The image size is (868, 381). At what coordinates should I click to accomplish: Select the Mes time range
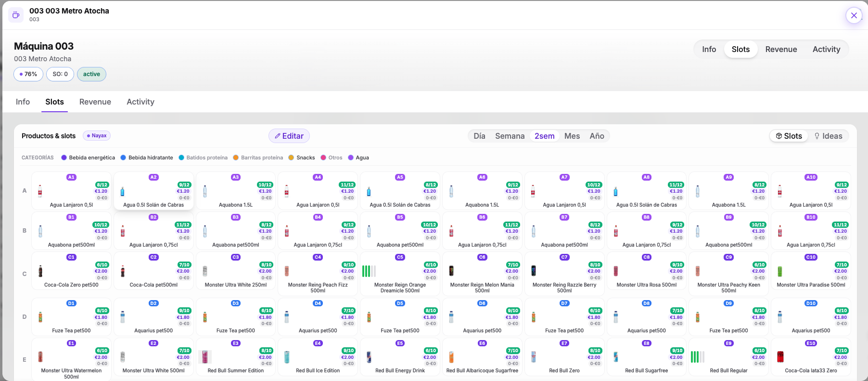click(x=572, y=136)
